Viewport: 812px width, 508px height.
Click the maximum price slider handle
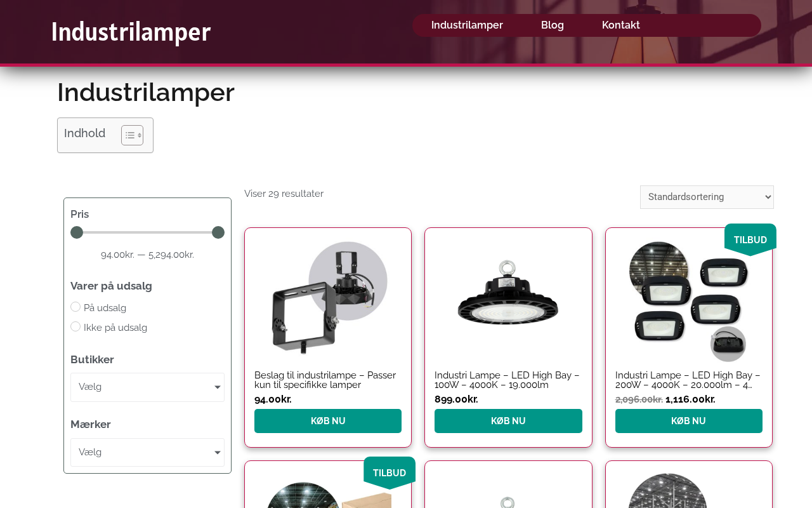tap(218, 232)
